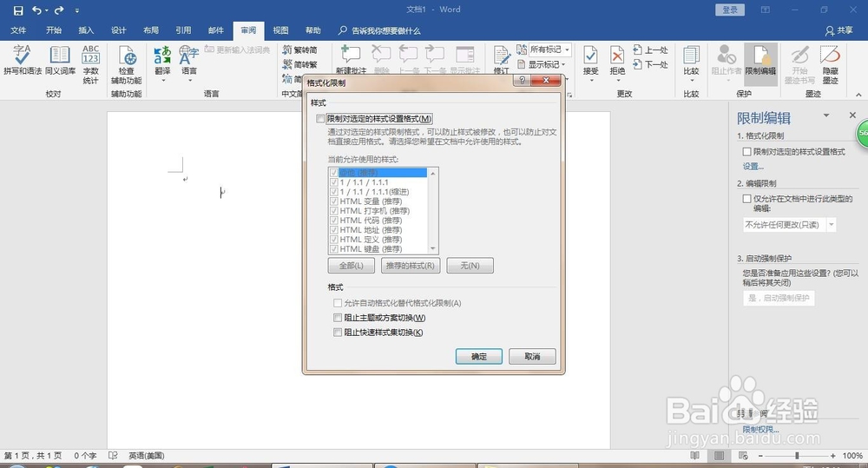Viewport: 868px width, 468px height.
Task: Click the Accept (接受) change icon
Action: [x=590, y=56]
